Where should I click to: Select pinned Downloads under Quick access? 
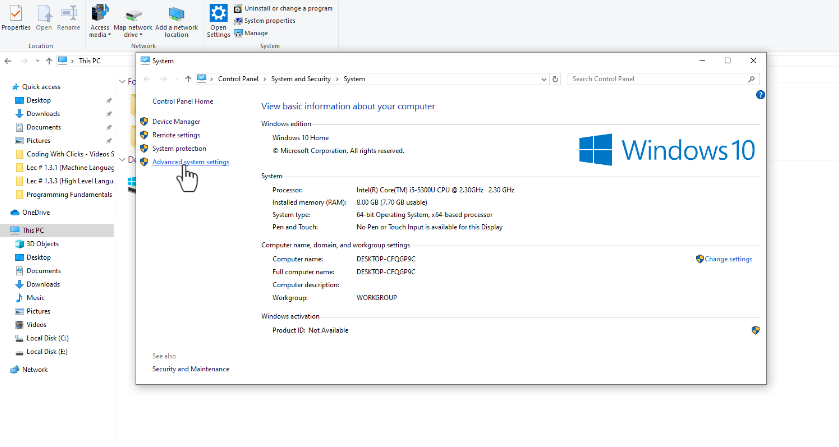[x=43, y=113]
